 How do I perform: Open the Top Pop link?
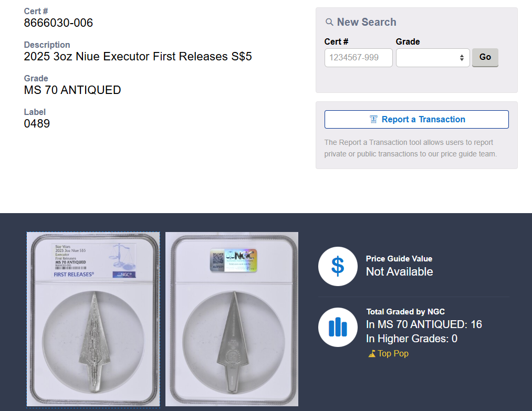(x=393, y=353)
